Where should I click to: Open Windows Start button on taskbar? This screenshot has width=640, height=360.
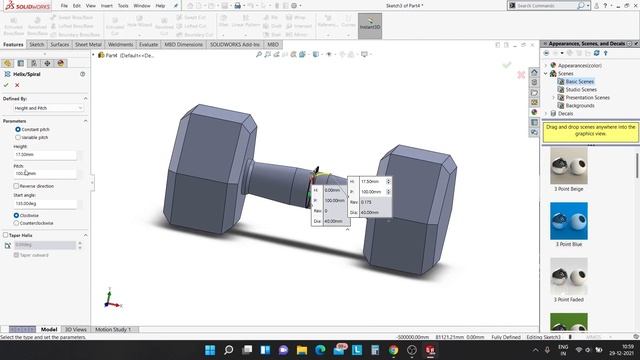click(210, 350)
